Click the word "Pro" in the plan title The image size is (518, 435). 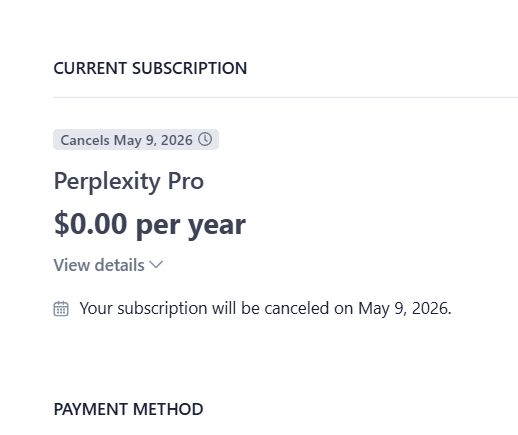(x=186, y=181)
